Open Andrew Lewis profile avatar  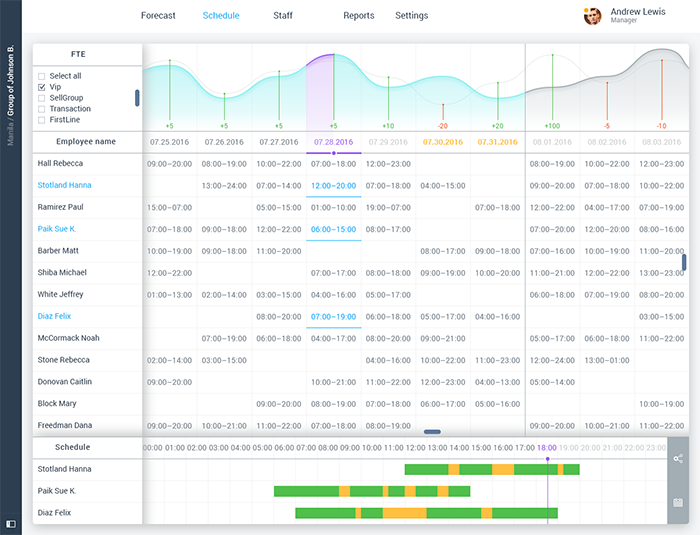point(593,16)
